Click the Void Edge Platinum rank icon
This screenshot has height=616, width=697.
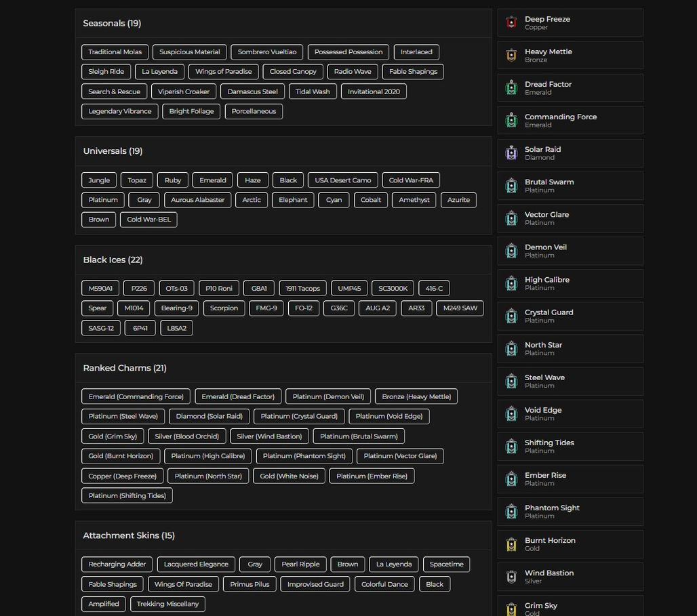click(511, 413)
